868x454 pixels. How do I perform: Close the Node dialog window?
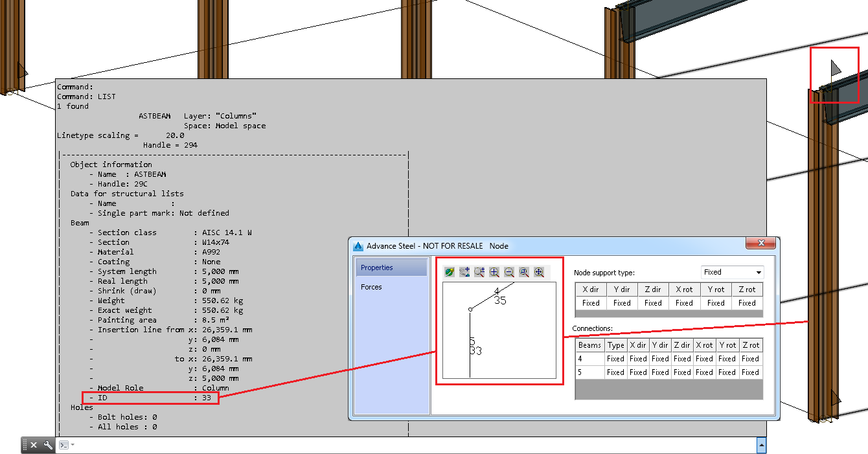click(761, 244)
